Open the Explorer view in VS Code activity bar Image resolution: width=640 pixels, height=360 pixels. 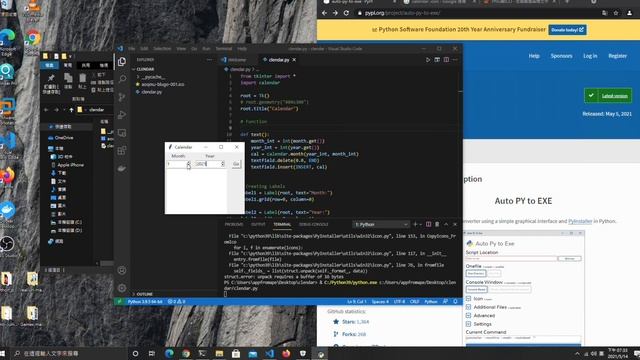[122, 62]
